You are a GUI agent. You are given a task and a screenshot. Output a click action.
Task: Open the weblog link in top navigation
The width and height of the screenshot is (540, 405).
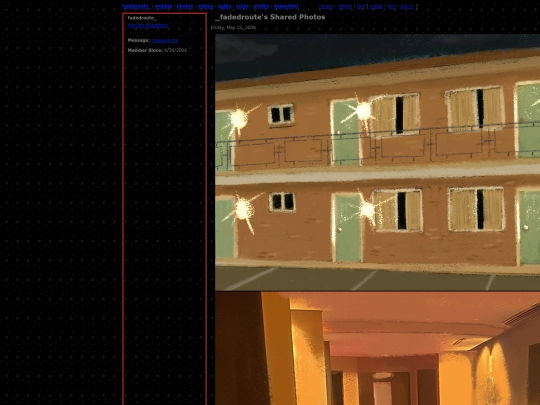click(x=163, y=6)
